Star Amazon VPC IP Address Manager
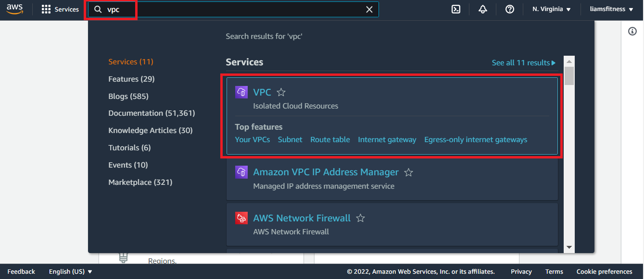The image size is (644, 279). point(409,172)
